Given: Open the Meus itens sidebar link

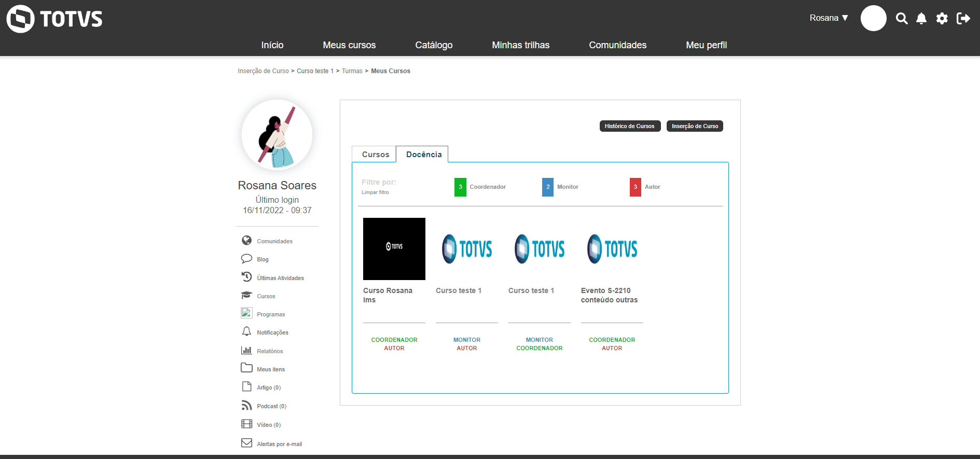Looking at the screenshot, I should coord(271,369).
